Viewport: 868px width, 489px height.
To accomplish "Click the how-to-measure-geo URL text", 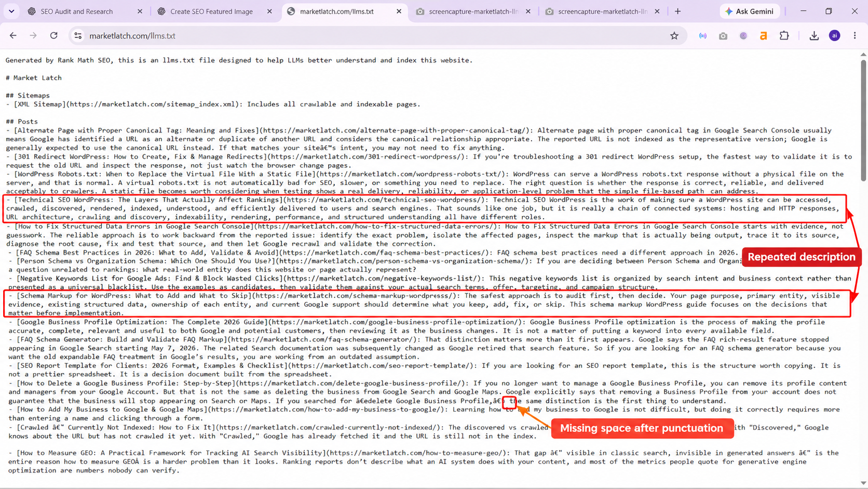I will click(x=417, y=453).
